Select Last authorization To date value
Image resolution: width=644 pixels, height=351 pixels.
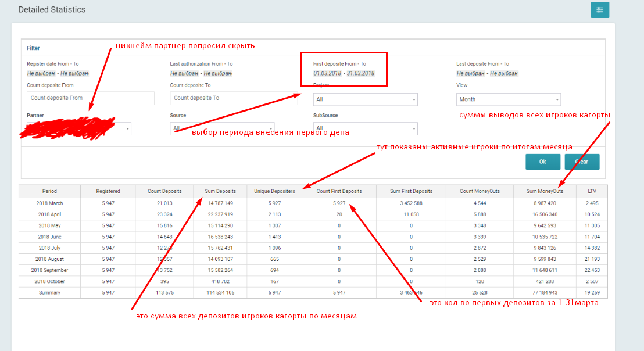click(x=218, y=73)
